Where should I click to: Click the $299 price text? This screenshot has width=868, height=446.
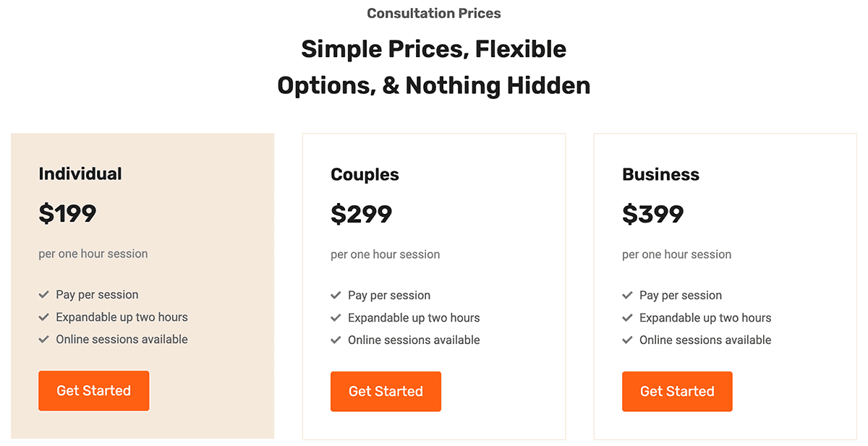point(361,215)
